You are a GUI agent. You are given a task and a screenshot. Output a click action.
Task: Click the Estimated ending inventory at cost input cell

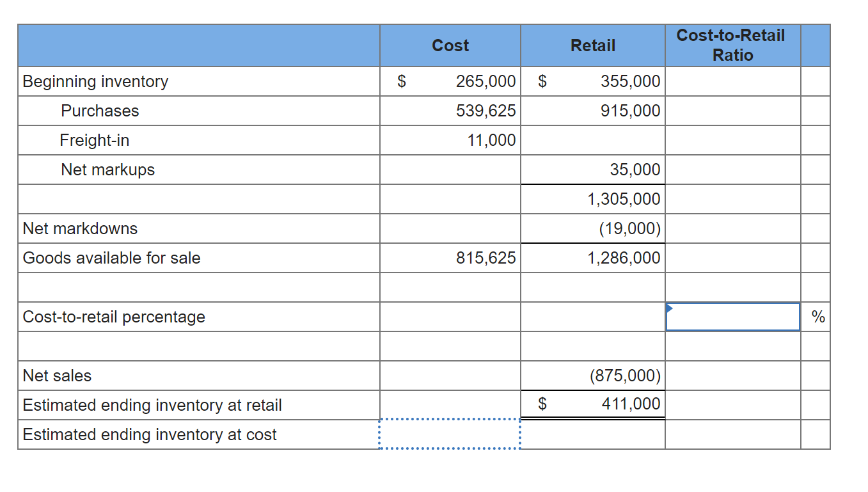(450, 434)
